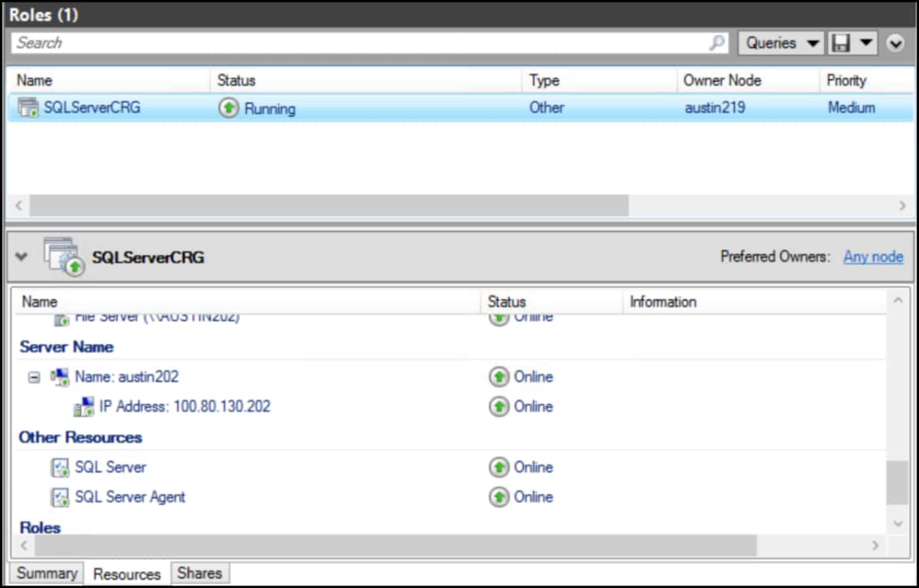The width and height of the screenshot is (919, 588).
Task: Click Online status icon for SQL Server
Action: click(499, 467)
